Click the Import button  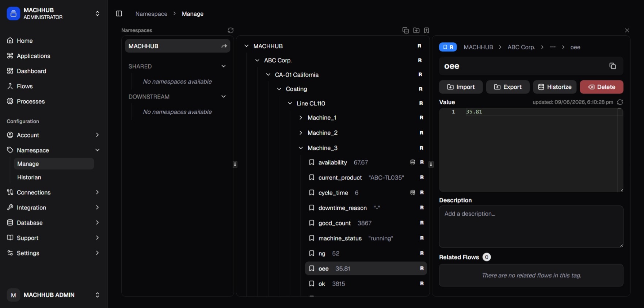461,87
